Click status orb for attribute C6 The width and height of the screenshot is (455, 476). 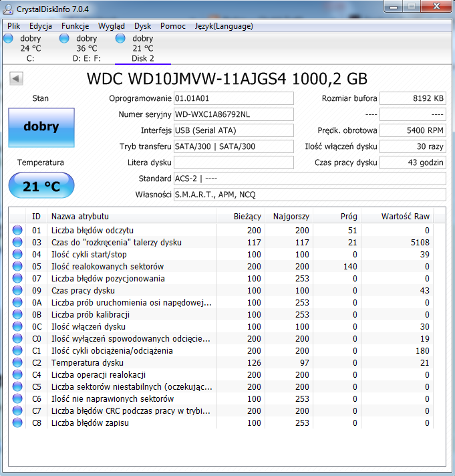pos(17,398)
